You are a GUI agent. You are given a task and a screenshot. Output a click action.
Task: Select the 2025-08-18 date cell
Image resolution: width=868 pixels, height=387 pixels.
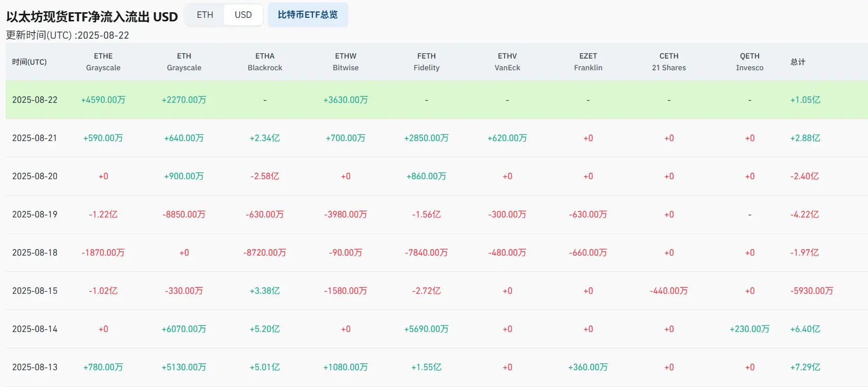tap(35, 253)
